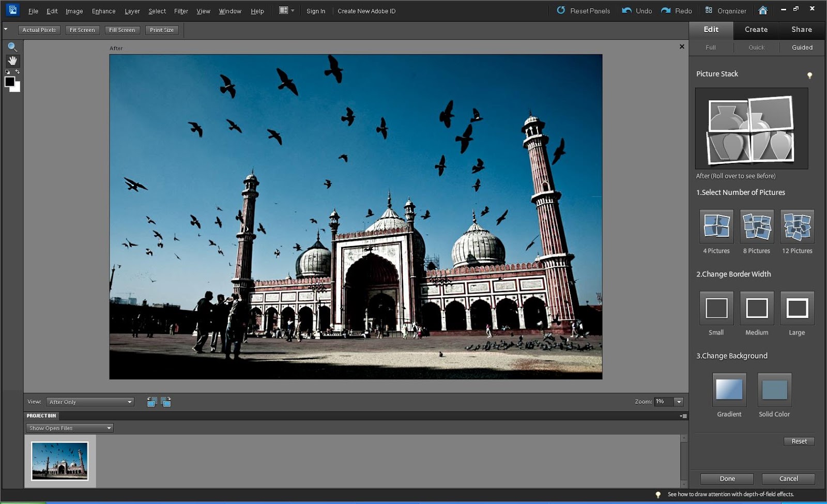Select the Hand tool
The height and width of the screenshot is (504, 827).
click(x=12, y=60)
